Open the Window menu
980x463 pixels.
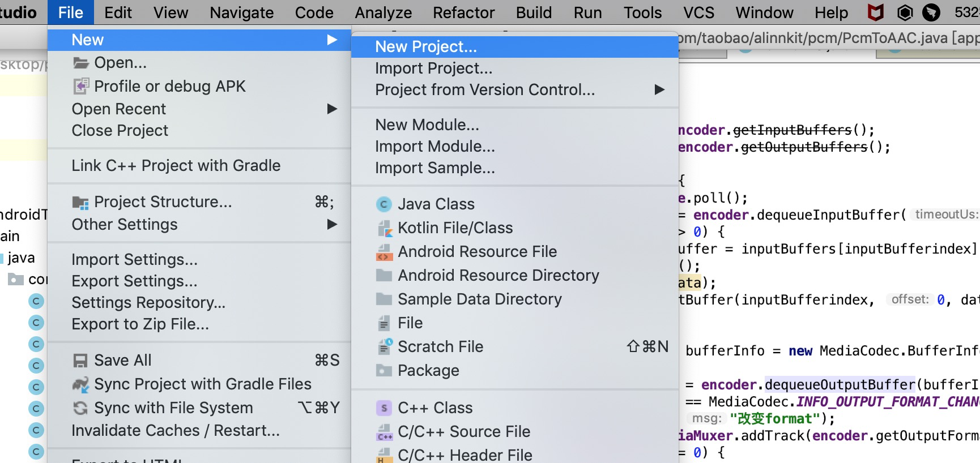pyautogui.click(x=764, y=12)
